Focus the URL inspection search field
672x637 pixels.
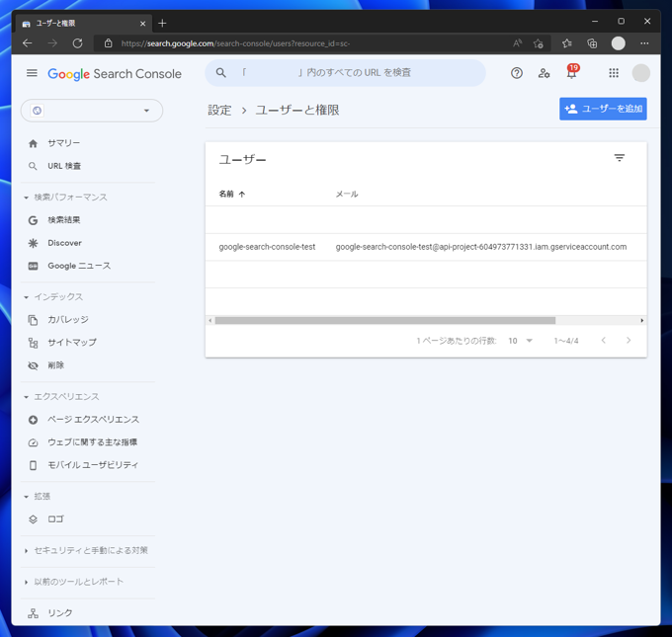pos(345,73)
